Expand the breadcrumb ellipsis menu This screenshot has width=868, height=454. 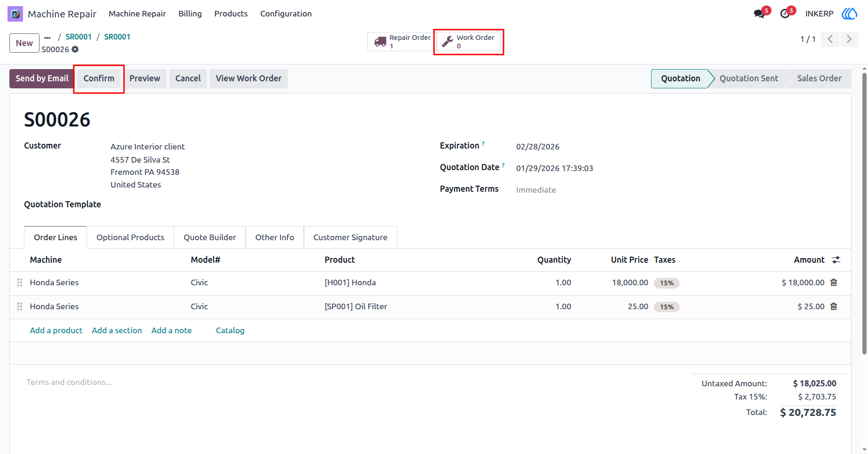[x=47, y=37]
